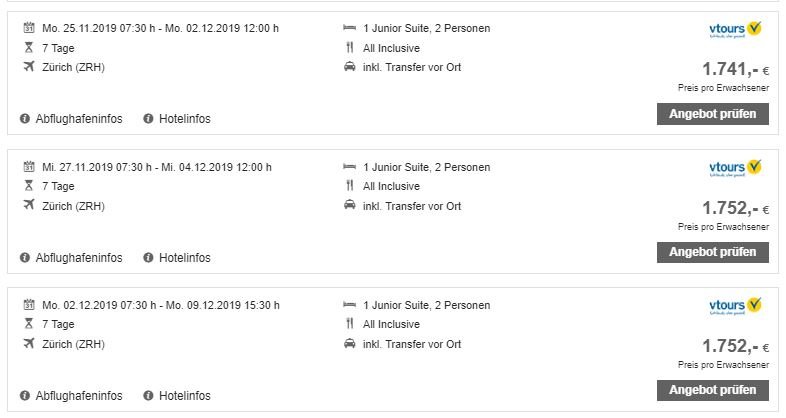Click airplane icon in 02.12.2019 offer
The width and height of the screenshot is (786, 418).
(29, 343)
